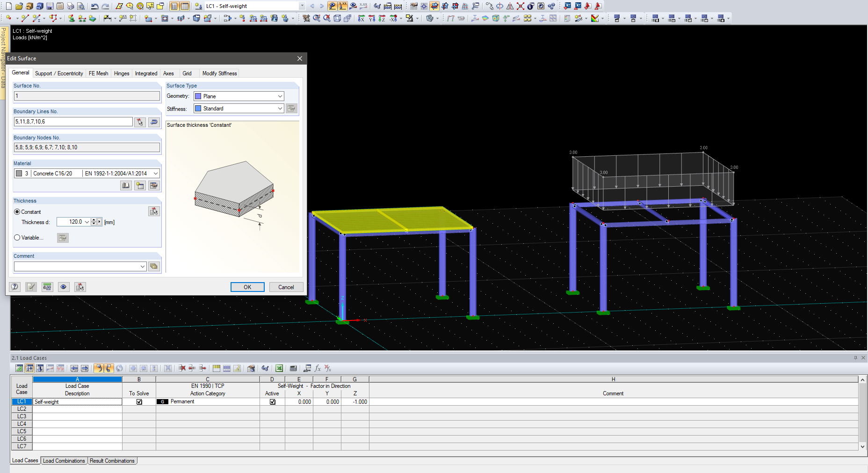Toggle show loads button in toolbar

tap(333, 6)
